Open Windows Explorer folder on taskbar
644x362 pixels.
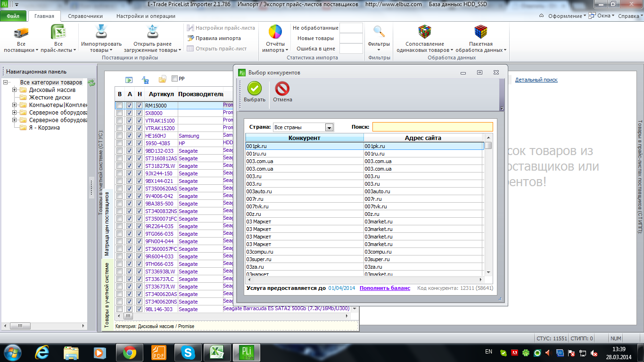[71, 352]
